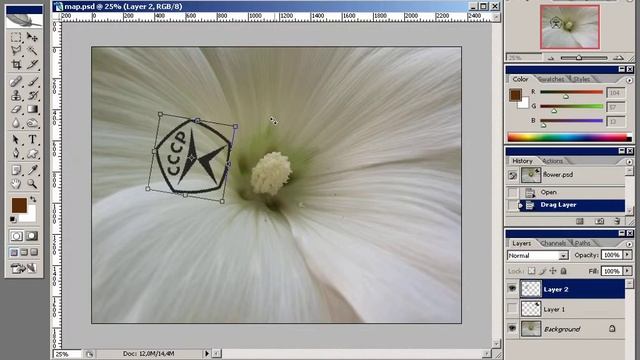The image size is (640, 360).
Task: Set history brush source to Open state
Action: [512, 192]
